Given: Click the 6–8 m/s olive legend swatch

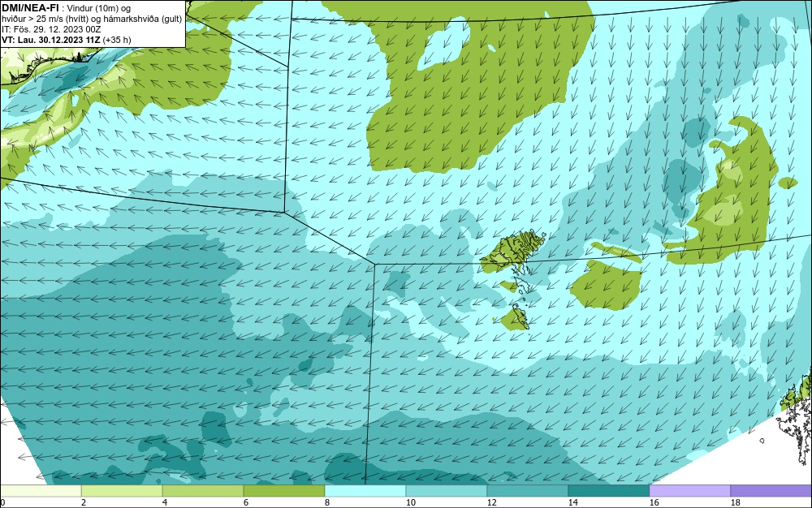Looking at the screenshot, I should click(284, 491).
